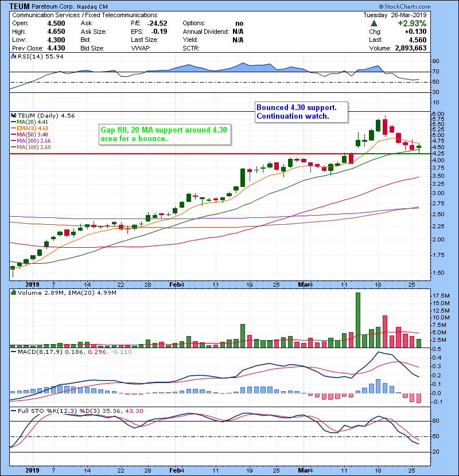Click the Prev Close 4.430 value
This screenshot has width=459, height=476.
tap(56, 48)
